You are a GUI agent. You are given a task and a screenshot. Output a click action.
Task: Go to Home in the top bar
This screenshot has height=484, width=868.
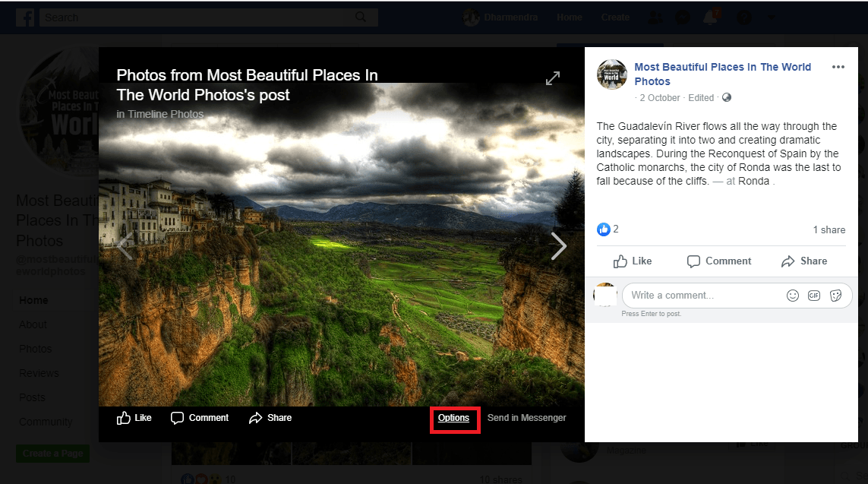570,17
